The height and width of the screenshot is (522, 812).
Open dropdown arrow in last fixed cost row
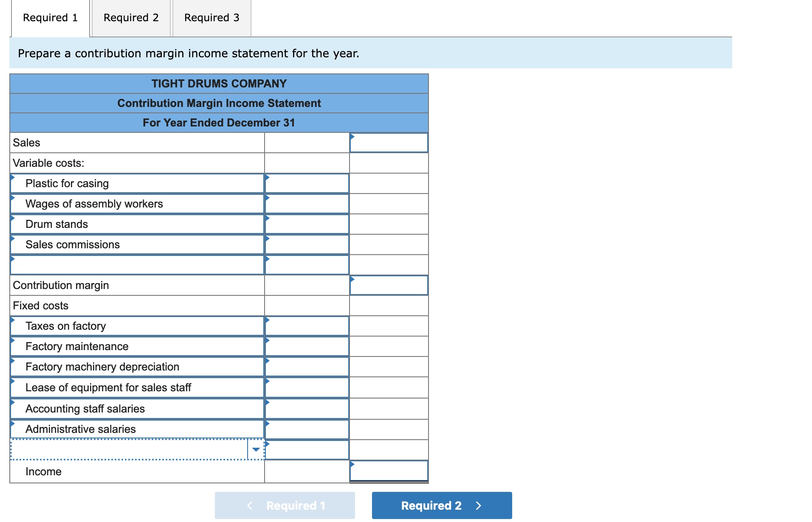pyautogui.click(x=256, y=449)
